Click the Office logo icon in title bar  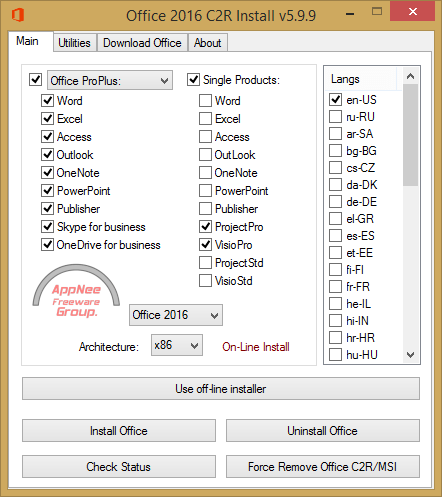[18, 15]
